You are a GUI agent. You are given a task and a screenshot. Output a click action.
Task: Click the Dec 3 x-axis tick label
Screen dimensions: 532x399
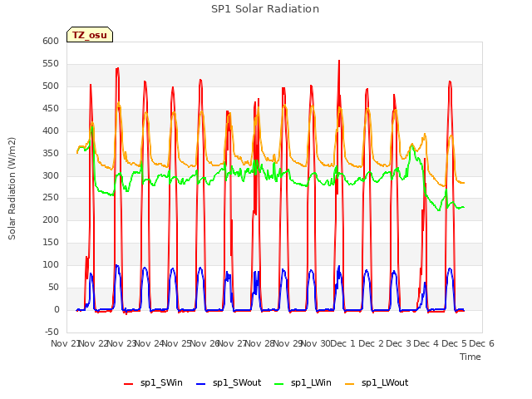coord(398,343)
